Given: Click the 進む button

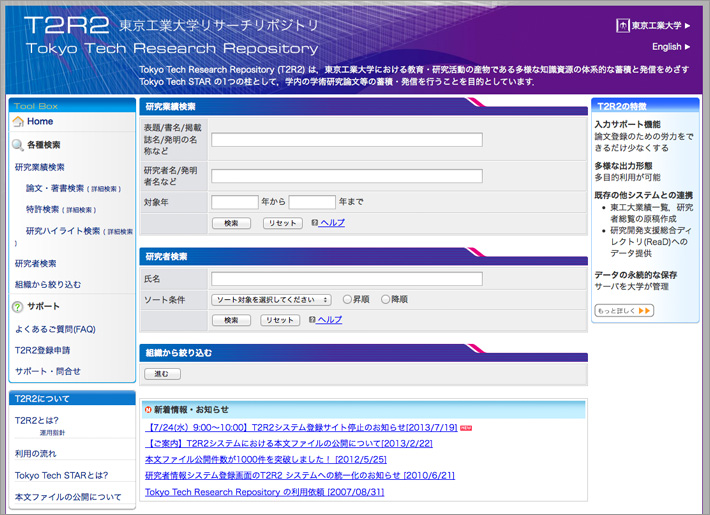Looking at the screenshot, I should 162,374.
